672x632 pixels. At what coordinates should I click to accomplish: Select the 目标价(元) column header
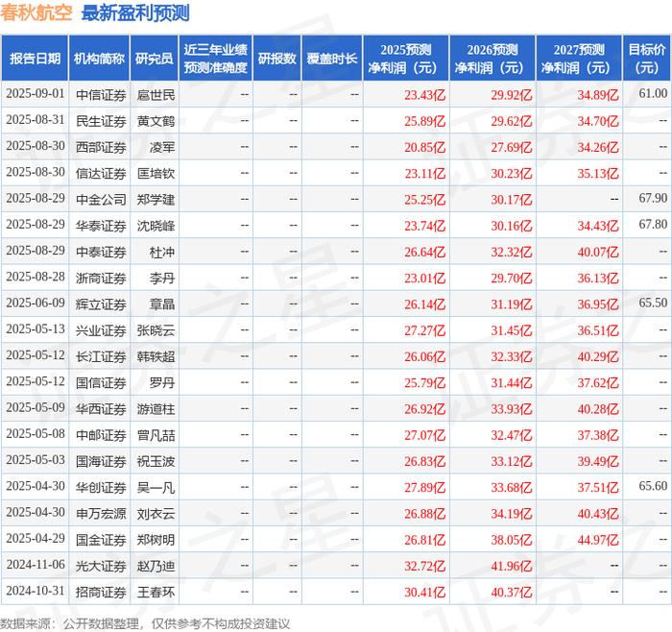647,59
